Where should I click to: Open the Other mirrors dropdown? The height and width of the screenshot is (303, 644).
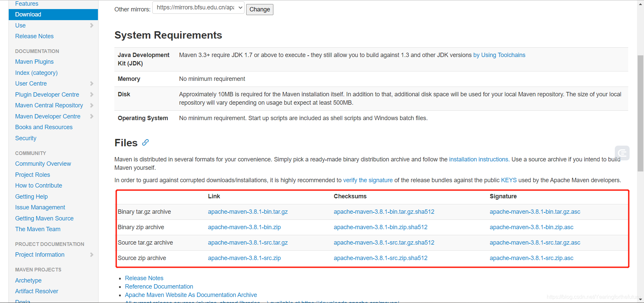point(198,7)
